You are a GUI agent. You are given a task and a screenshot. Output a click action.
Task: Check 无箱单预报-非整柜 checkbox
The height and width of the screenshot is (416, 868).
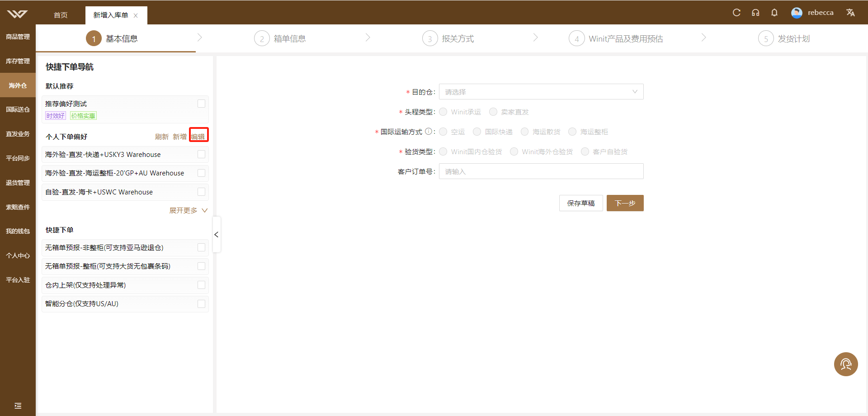tap(202, 247)
